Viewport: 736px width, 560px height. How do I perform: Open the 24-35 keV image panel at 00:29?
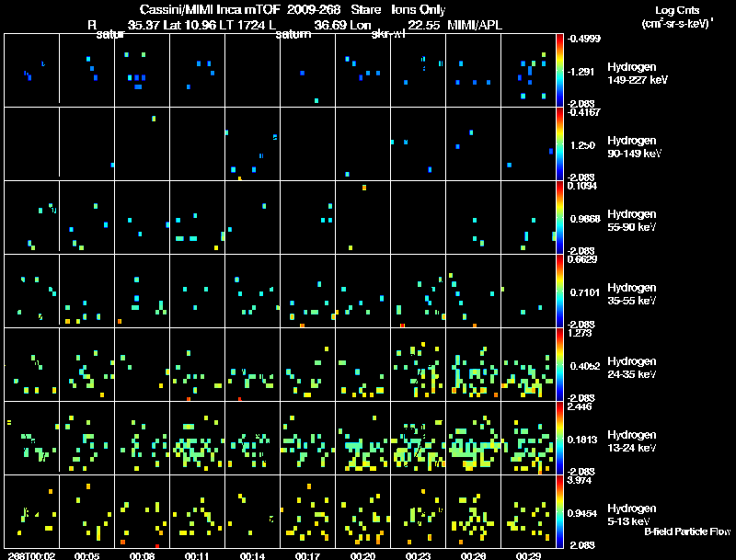[x=529, y=365]
